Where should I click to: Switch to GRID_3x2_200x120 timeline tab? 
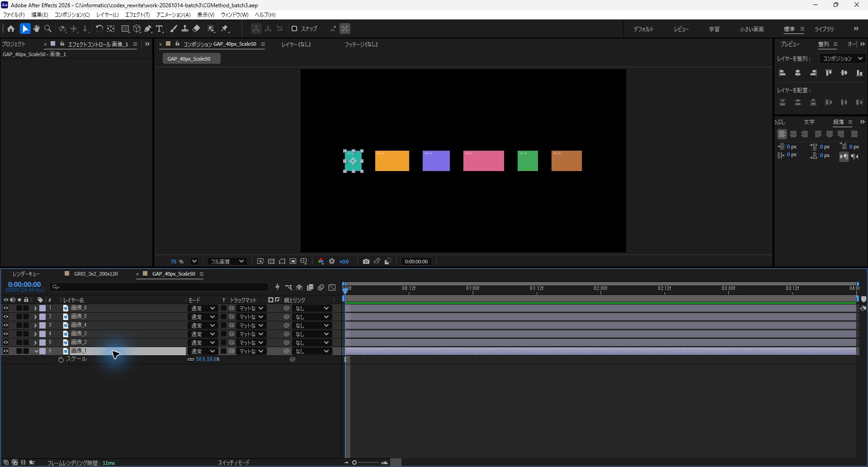[x=96, y=274]
